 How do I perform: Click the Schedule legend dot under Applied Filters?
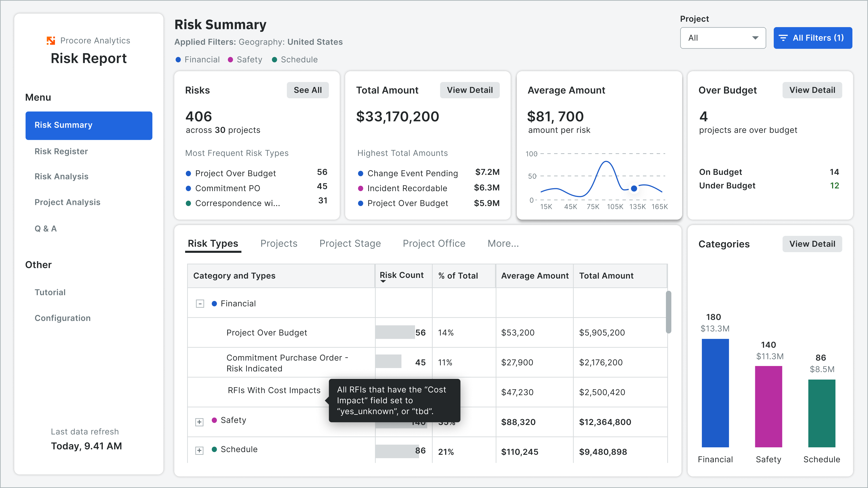pos(275,60)
